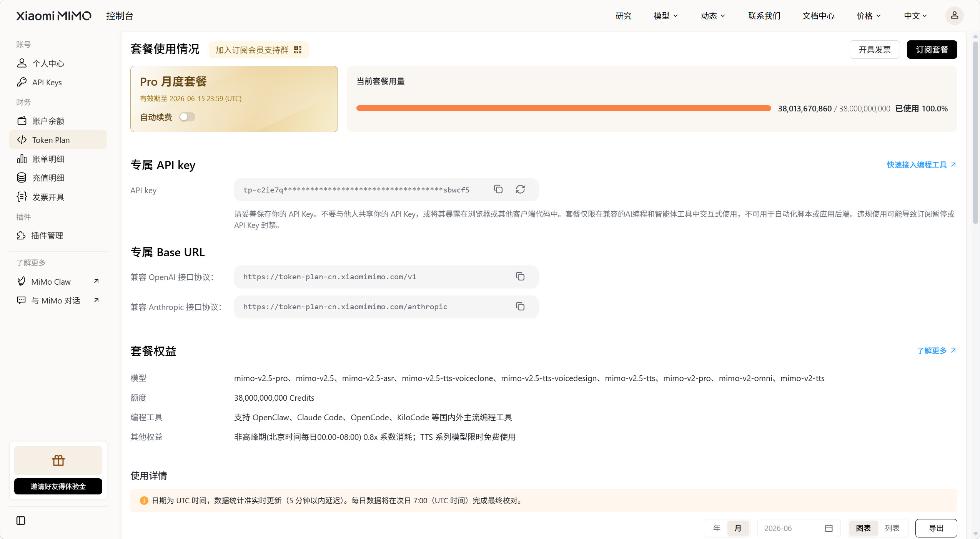Screen dimensions: 980x539
Task: Open 了解更多 link beside 套餐权益
Action: (936, 351)
